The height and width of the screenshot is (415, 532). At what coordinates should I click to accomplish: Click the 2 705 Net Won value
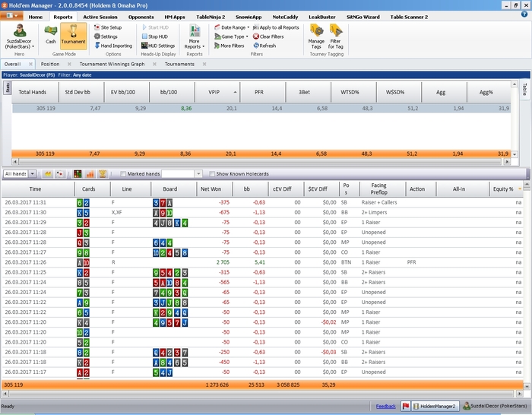coord(223,262)
